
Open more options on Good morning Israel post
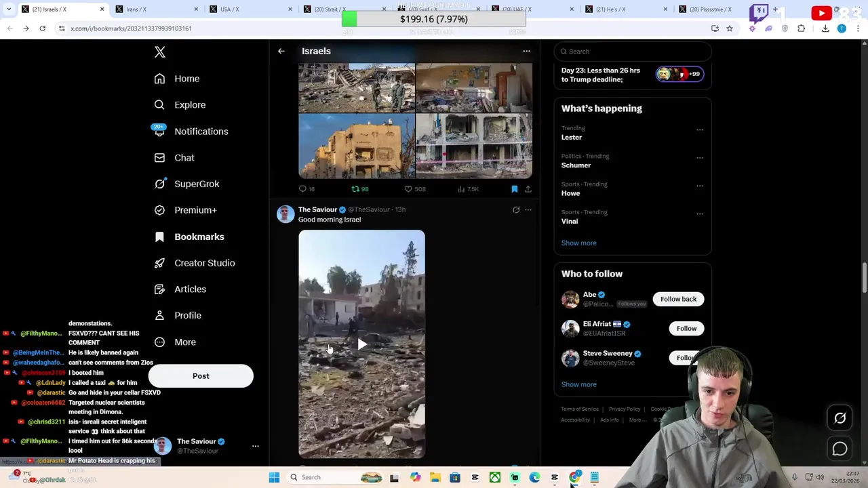tap(528, 210)
